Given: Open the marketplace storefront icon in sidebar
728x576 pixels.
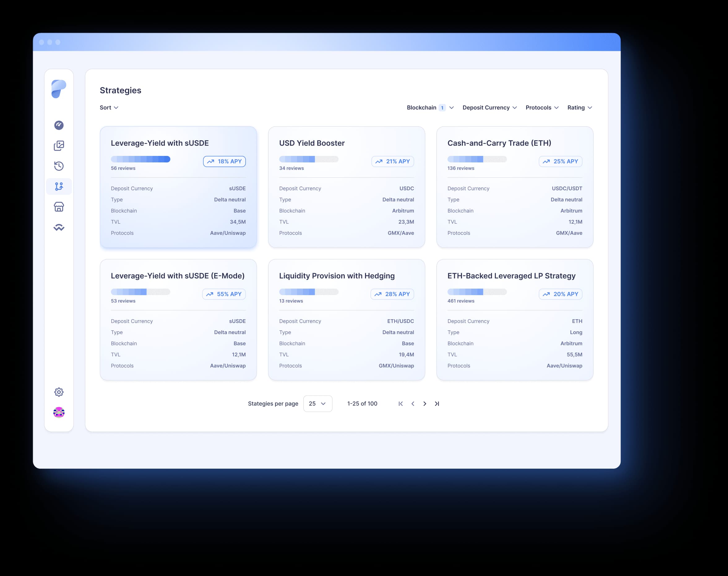Looking at the screenshot, I should click(x=59, y=207).
